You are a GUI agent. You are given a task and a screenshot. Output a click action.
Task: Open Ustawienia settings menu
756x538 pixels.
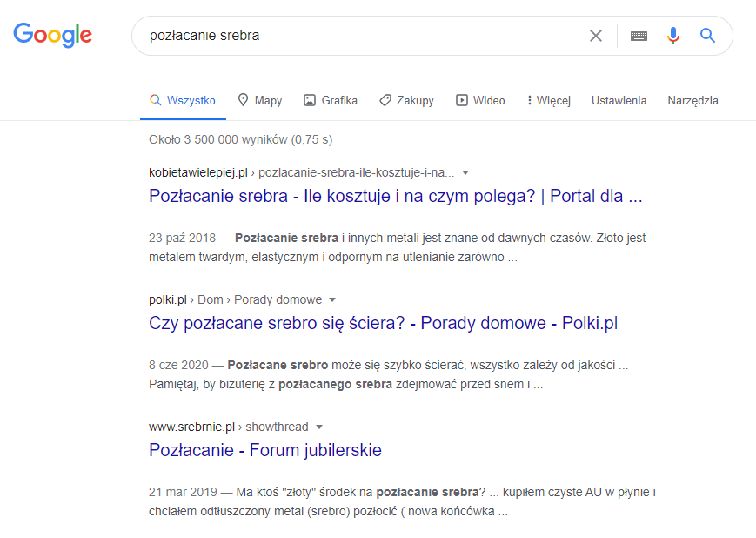pyautogui.click(x=619, y=100)
